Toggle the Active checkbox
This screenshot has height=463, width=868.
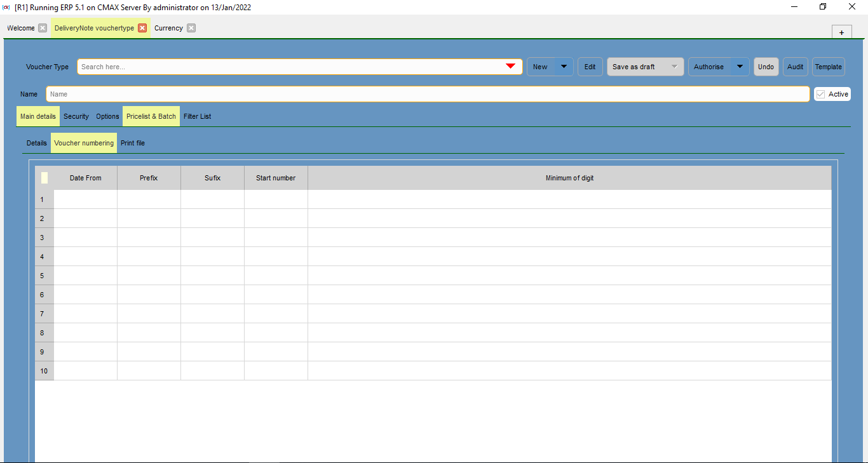[821, 94]
